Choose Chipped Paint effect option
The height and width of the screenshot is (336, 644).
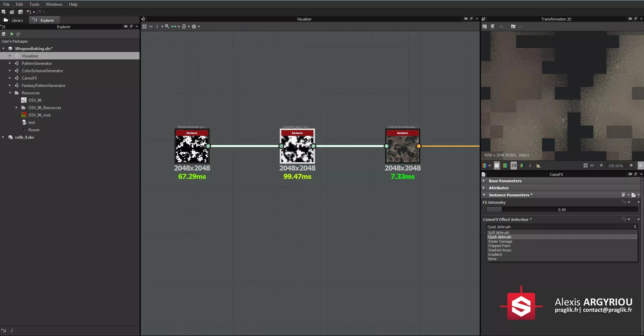pyautogui.click(x=499, y=246)
